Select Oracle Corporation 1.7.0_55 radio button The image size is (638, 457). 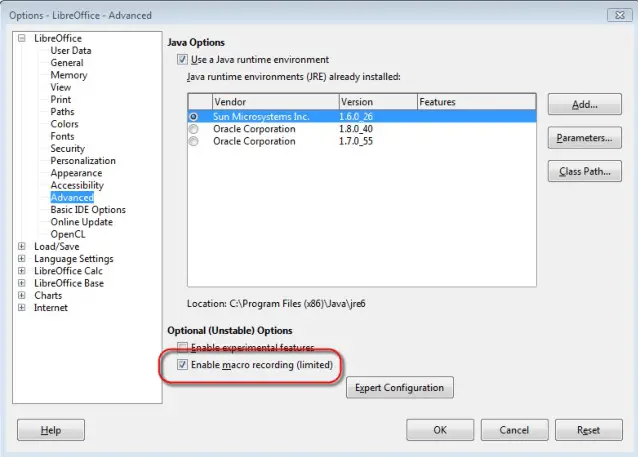click(194, 141)
